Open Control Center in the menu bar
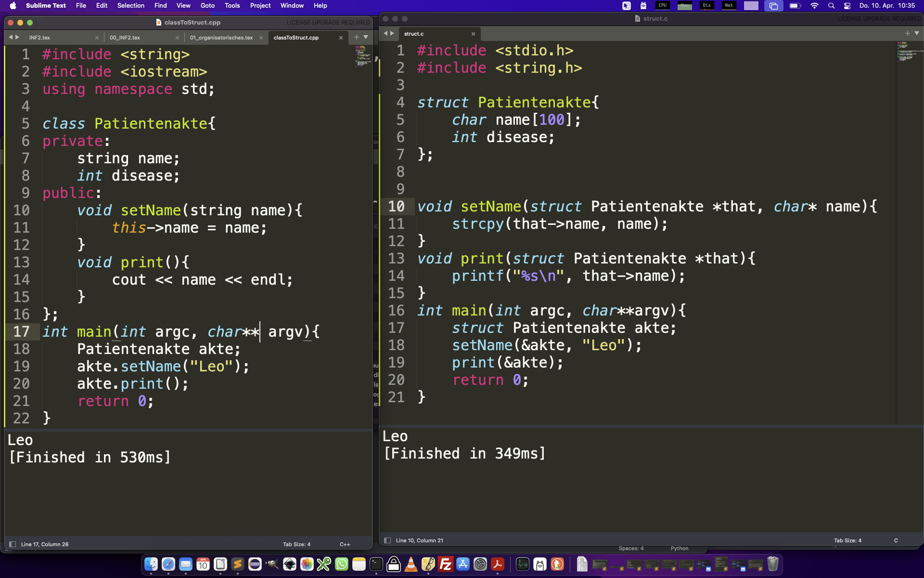This screenshot has height=578, width=924. click(x=847, y=6)
